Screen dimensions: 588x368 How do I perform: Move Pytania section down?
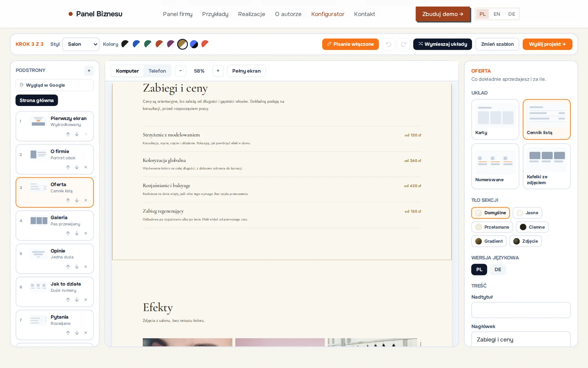coord(77,333)
